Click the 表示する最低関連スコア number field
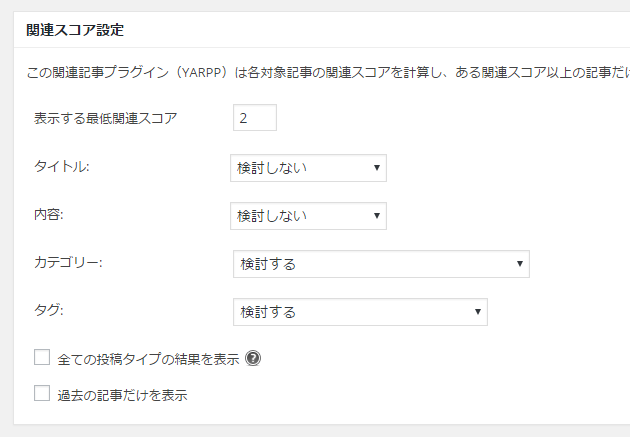This screenshot has height=437, width=630. pyautogui.click(x=255, y=119)
